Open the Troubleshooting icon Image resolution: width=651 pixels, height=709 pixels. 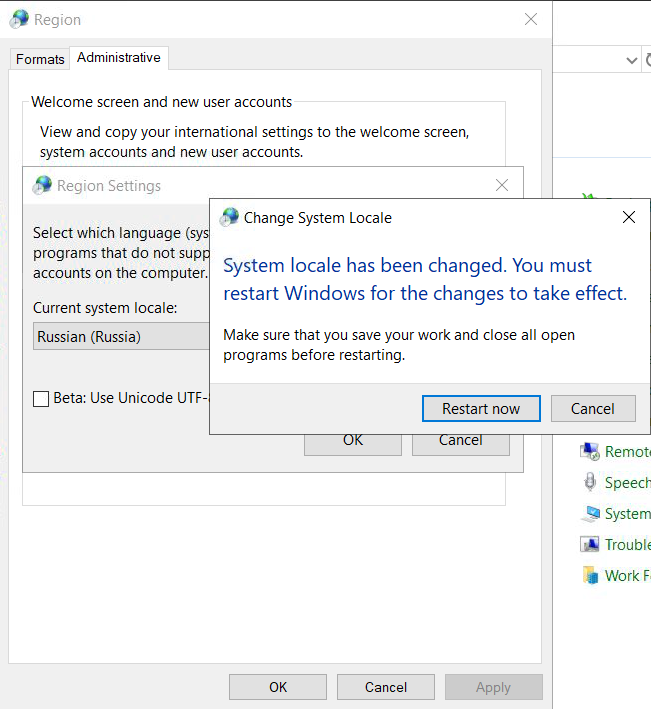(x=590, y=545)
